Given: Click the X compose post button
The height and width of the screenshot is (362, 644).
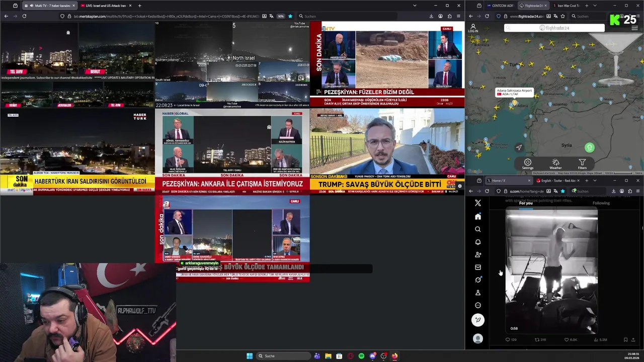Looking at the screenshot, I should click(x=478, y=320).
